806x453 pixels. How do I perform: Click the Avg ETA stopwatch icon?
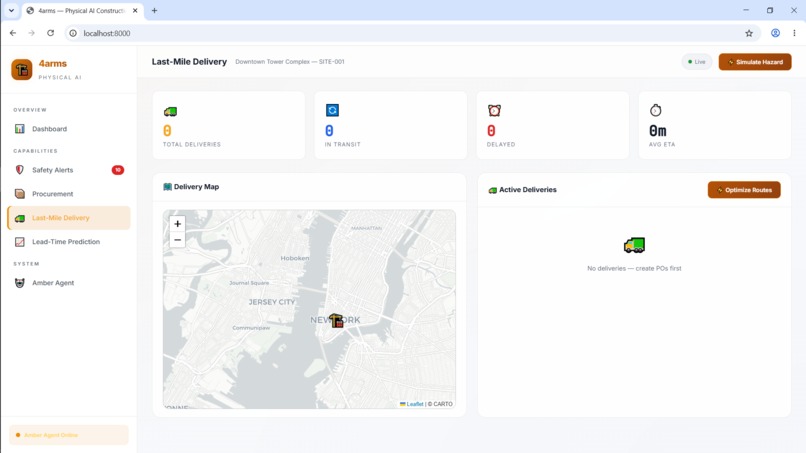pyautogui.click(x=655, y=110)
